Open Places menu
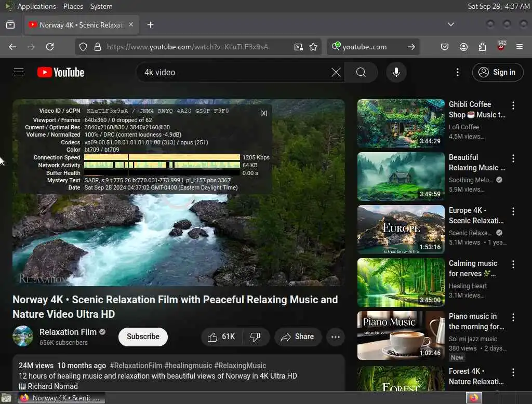 tap(73, 6)
